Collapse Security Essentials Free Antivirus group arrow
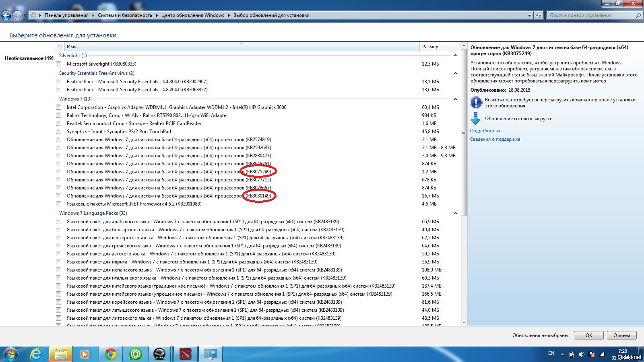This screenshot has height=362, width=644. [455, 73]
